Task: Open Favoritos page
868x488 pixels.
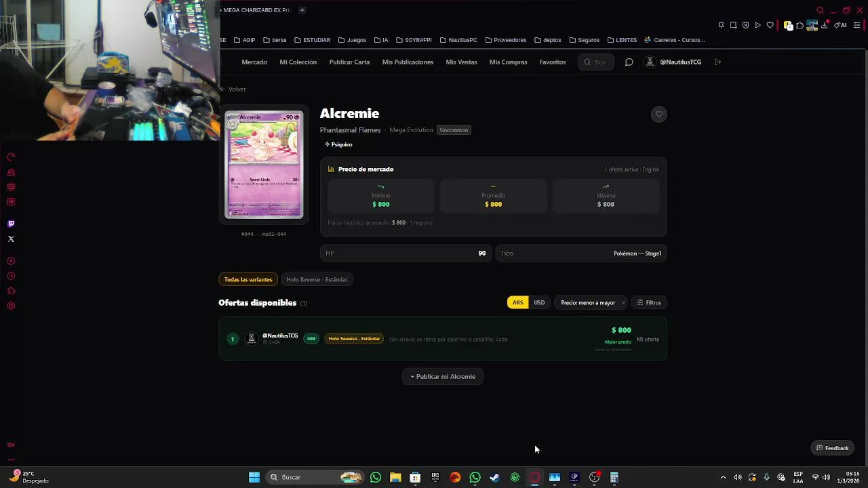Action: 553,62
